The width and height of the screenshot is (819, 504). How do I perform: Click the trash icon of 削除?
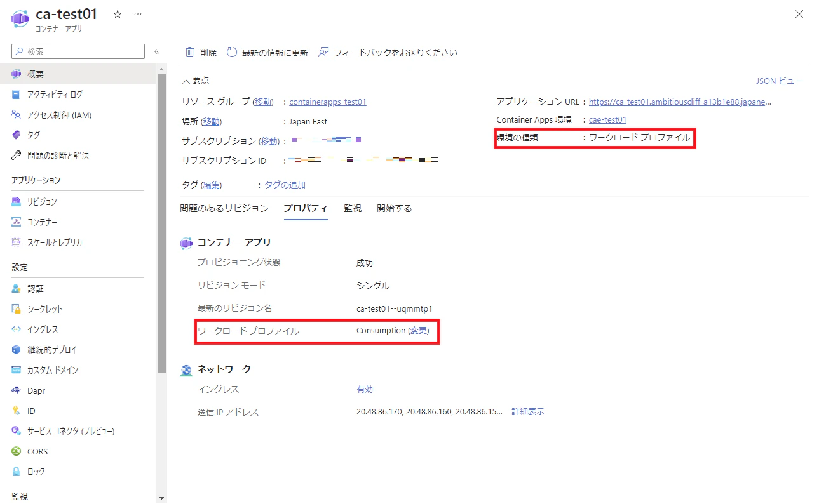189,52
